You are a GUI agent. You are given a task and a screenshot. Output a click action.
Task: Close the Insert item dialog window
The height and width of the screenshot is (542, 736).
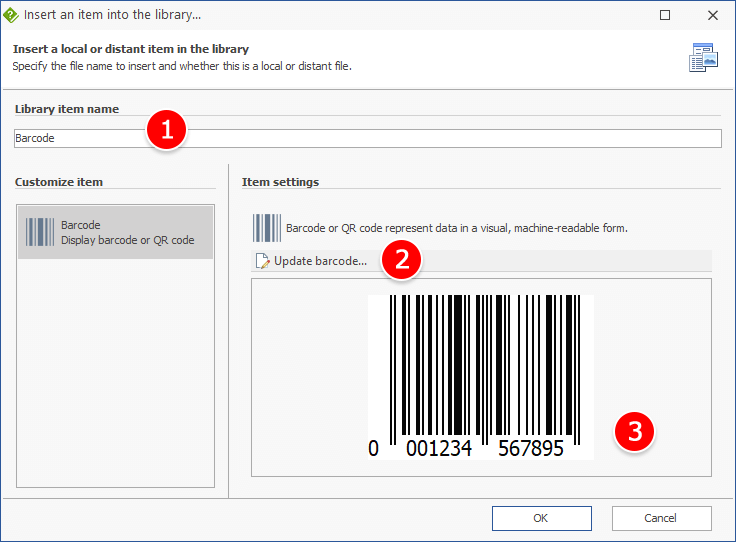tap(713, 15)
